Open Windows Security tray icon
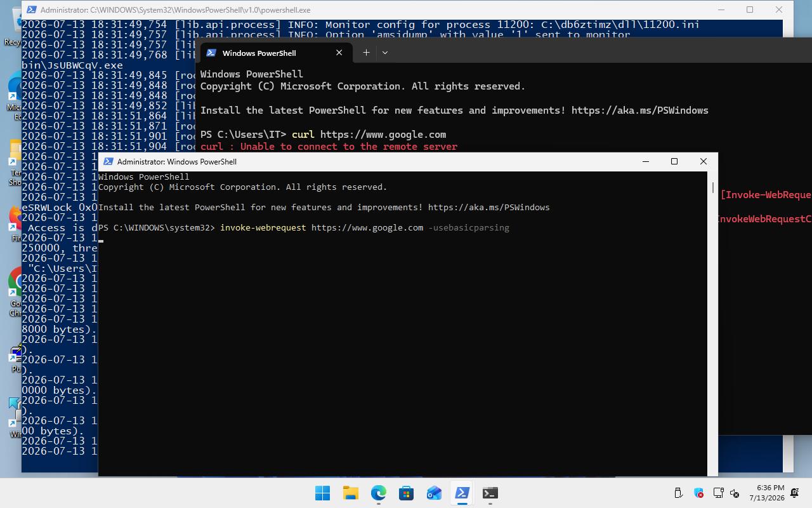This screenshot has height=508, width=812. point(698,493)
